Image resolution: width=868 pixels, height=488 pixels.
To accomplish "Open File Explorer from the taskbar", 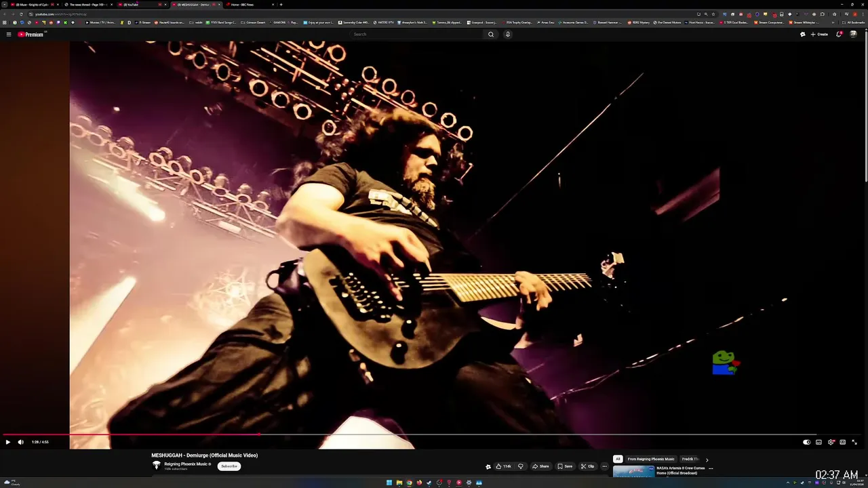I will click(x=399, y=483).
